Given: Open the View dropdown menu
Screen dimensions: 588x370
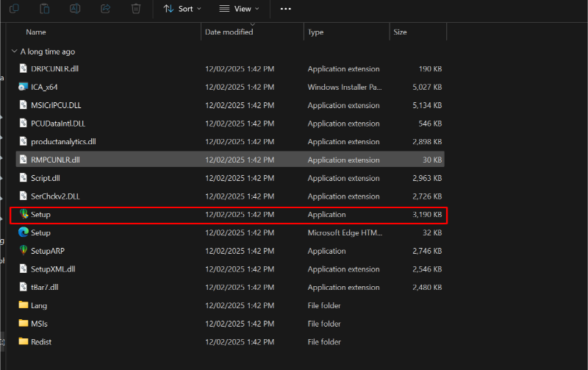Looking at the screenshot, I should pos(240,9).
